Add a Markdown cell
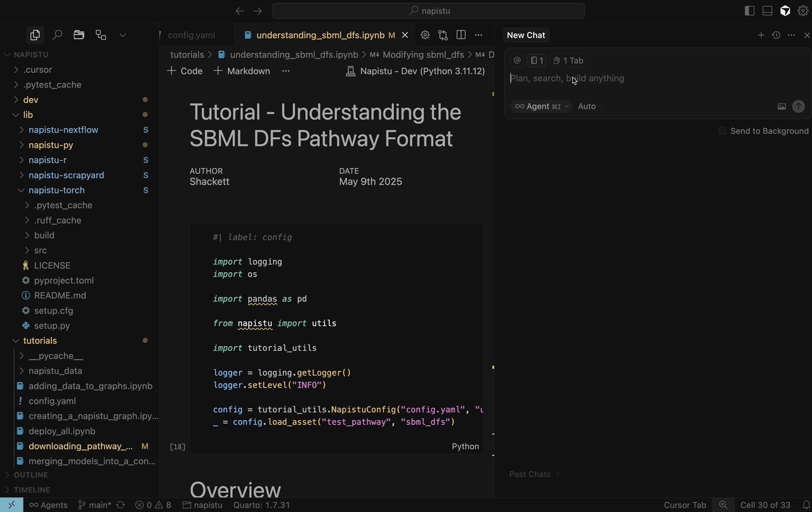This screenshot has height=512, width=812. click(x=242, y=71)
